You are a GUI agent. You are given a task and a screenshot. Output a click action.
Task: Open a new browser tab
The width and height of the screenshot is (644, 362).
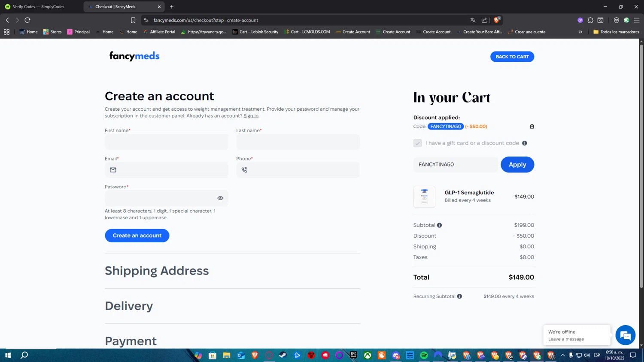[172, 7]
